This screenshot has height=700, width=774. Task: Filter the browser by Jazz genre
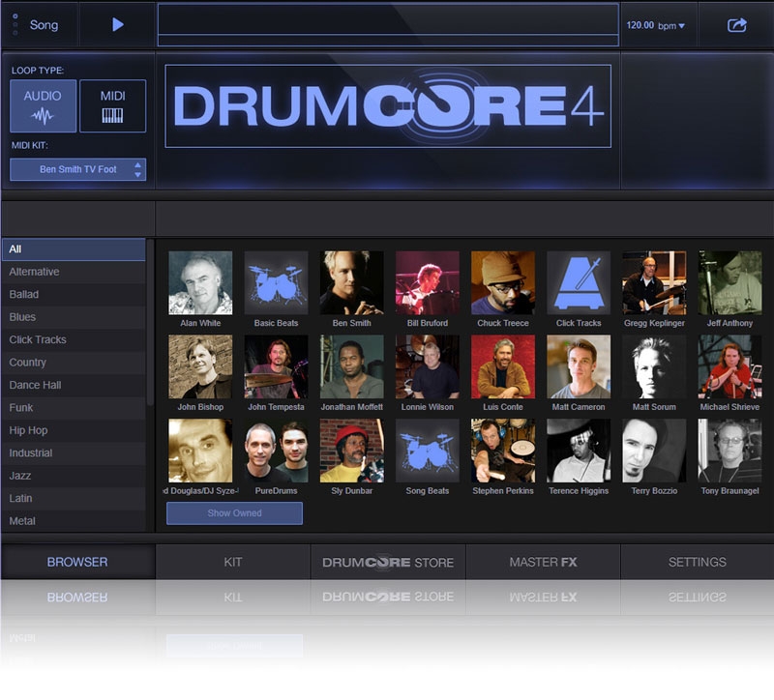[x=21, y=476]
